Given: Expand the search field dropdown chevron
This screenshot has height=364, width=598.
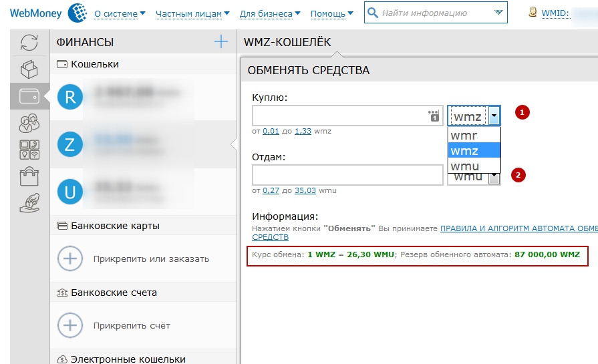Looking at the screenshot, I should [x=498, y=13].
